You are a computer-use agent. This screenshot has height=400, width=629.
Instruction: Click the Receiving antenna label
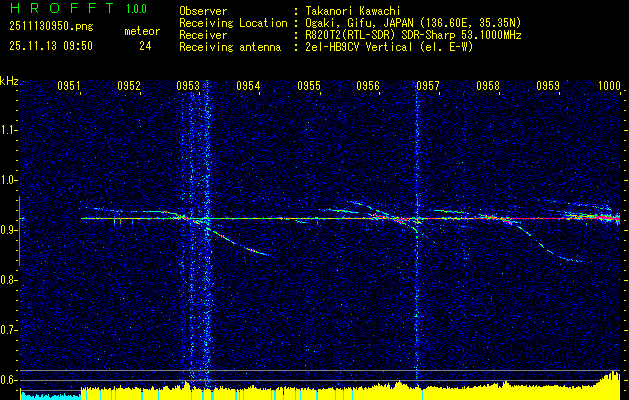(230, 47)
